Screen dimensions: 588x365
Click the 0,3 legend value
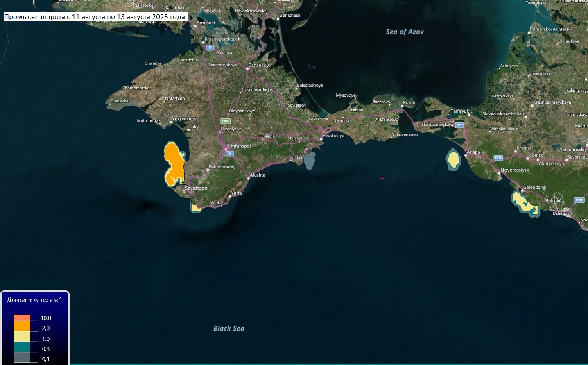tap(46, 359)
